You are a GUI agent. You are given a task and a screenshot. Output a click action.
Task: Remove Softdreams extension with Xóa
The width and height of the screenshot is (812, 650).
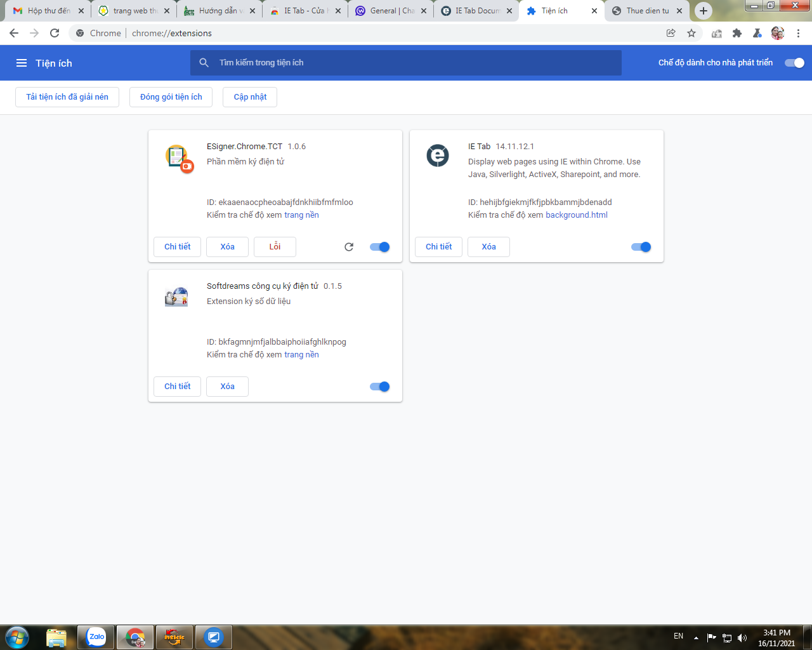tap(227, 387)
